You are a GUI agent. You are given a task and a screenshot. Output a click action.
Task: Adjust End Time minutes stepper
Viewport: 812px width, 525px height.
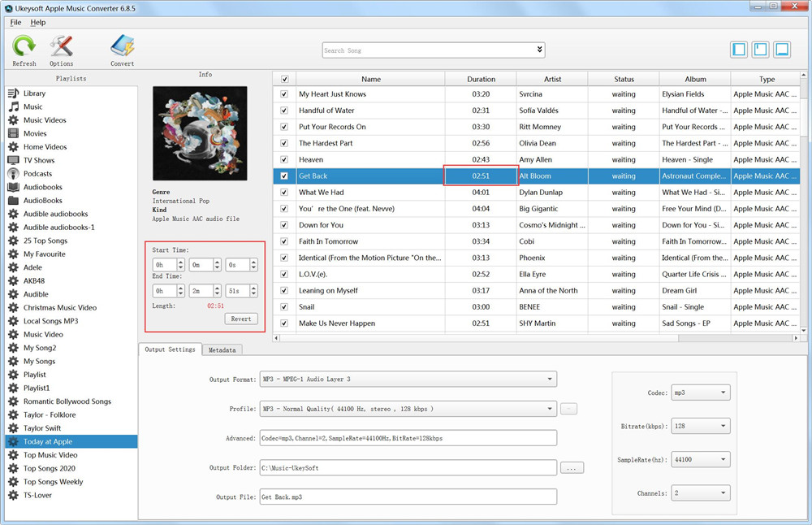pyautogui.click(x=217, y=291)
